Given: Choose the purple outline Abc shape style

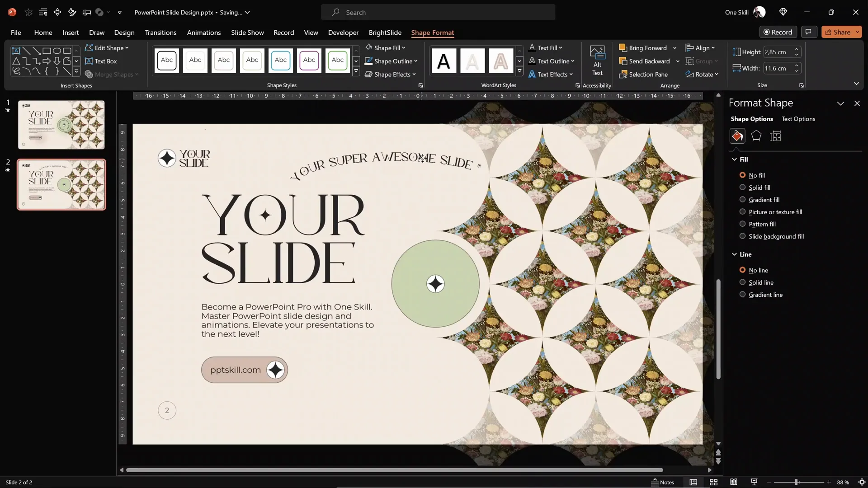Looking at the screenshot, I should tap(309, 61).
